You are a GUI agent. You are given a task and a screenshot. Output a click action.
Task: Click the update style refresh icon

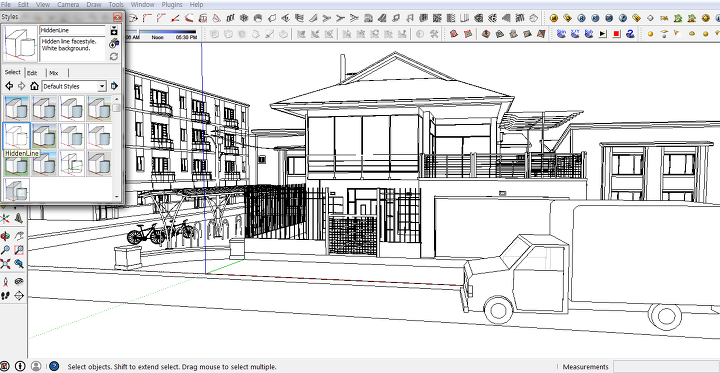click(114, 57)
